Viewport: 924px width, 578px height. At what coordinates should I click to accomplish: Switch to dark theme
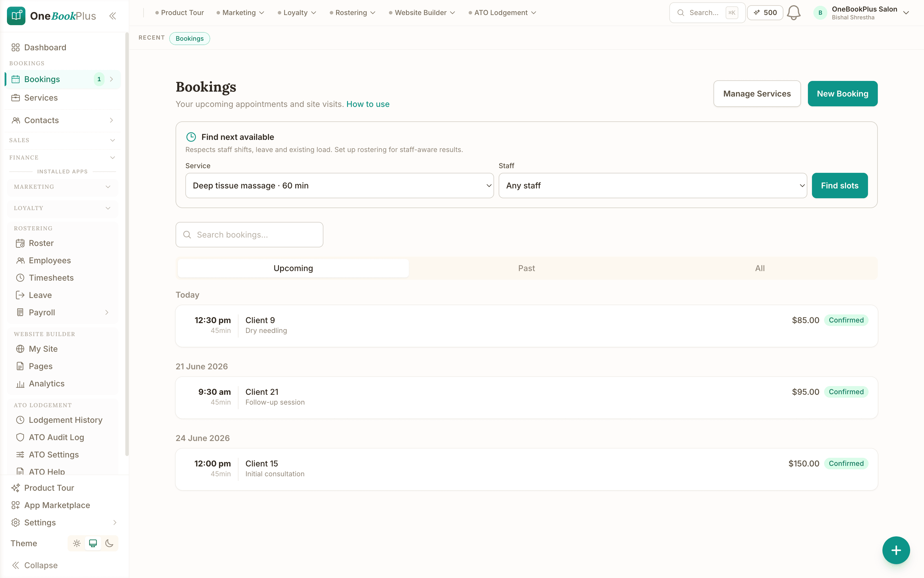(109, 543)
